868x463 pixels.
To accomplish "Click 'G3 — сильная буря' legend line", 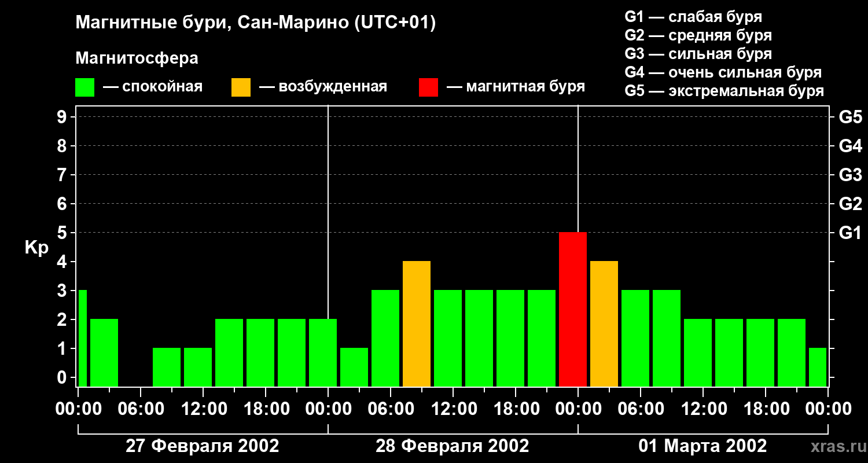I will pos(698,54).
